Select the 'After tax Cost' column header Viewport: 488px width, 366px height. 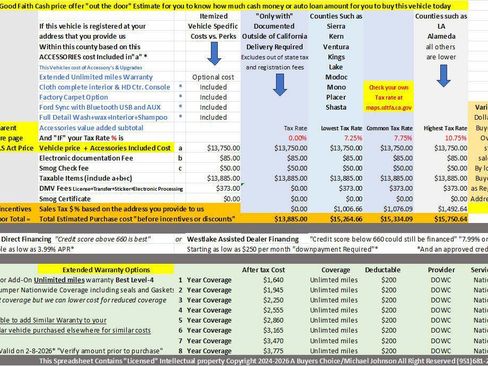(x=263, y=270)
